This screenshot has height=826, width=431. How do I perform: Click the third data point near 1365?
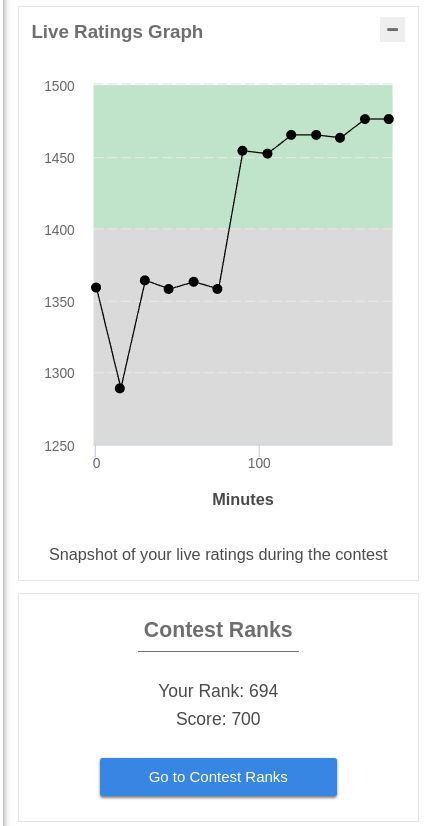145,280
